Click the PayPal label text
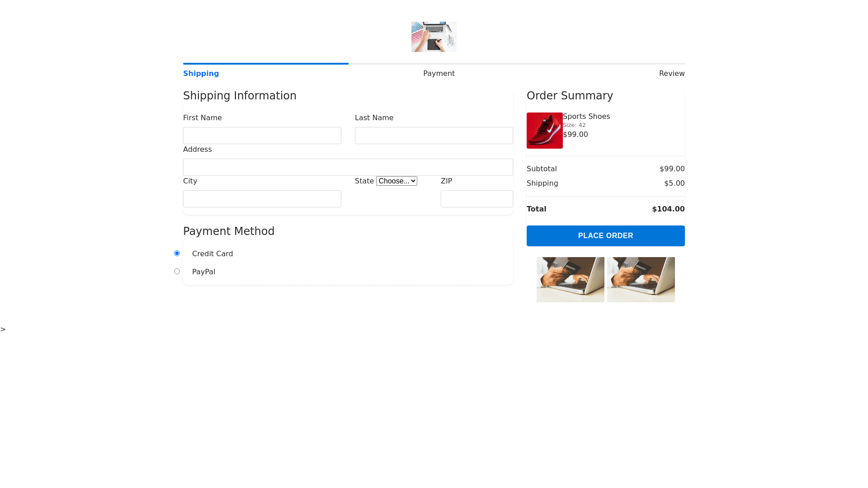 coord(203,272)
